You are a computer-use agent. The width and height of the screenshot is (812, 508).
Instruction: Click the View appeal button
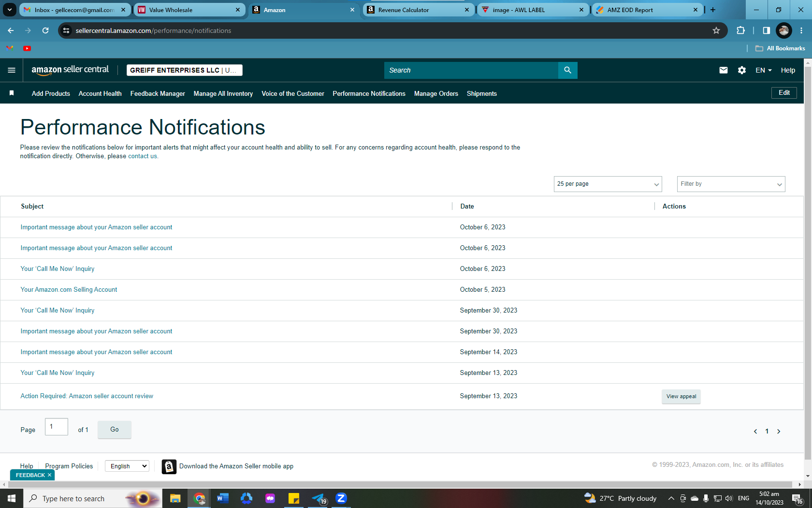coord(681,396)
